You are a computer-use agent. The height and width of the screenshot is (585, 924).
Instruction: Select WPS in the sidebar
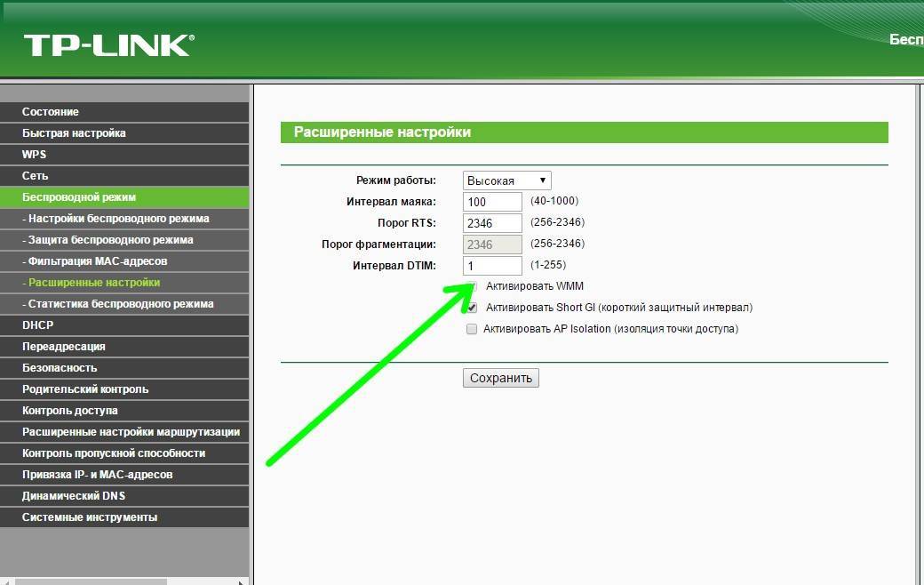(x=35, y=155)
